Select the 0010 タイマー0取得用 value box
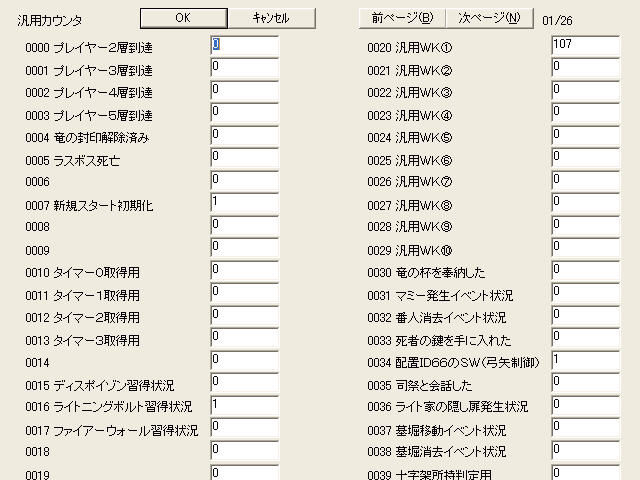Image resolution: width=640 pixels, height=480 pixels. [244, 270]
